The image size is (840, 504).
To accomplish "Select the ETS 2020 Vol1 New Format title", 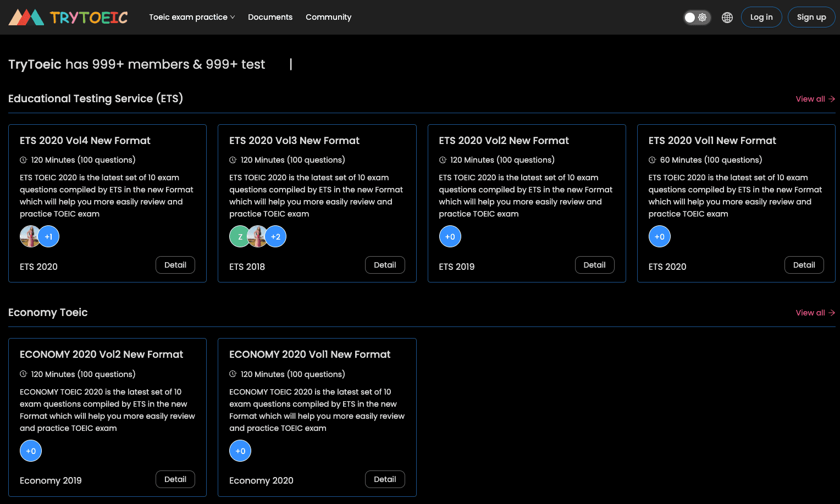I will coord(712,141).
